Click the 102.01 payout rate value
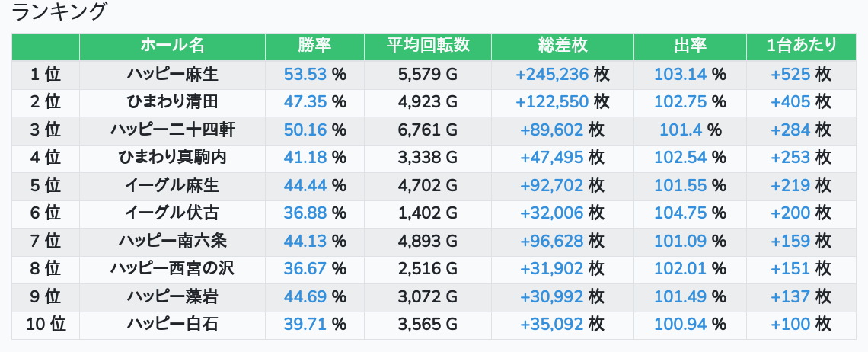The width and height of the screenshot is (868, 352). (x=680, y=269)
